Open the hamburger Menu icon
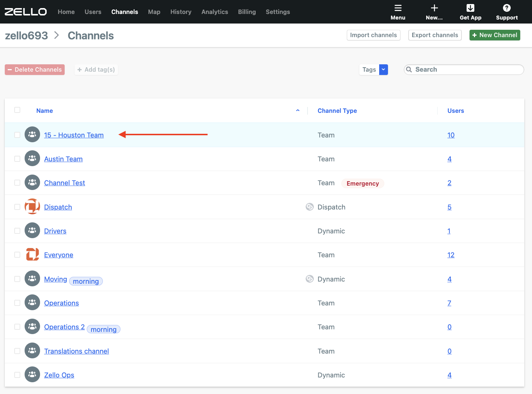The image size is (532, 394). pyautogui.click(x=398, y=8)
